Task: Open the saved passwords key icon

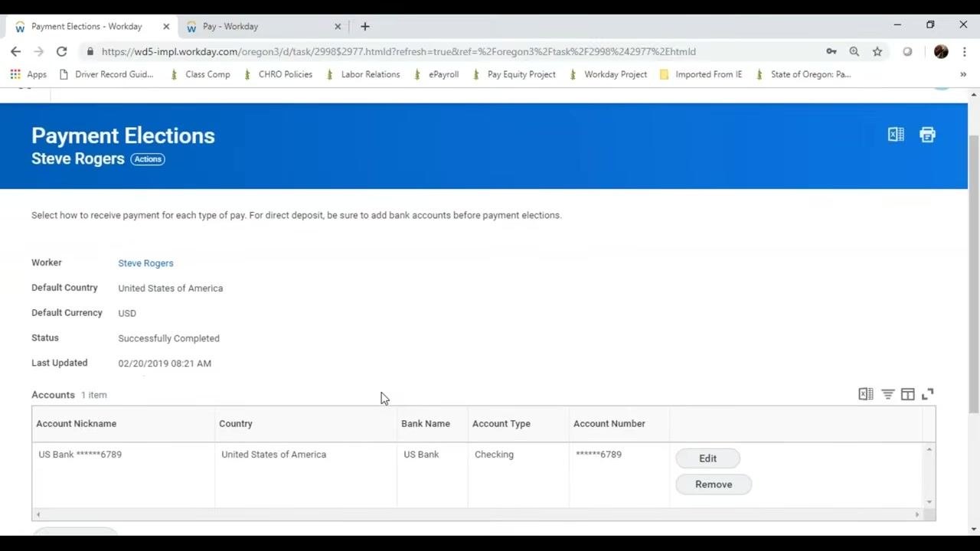Action: 831,51
